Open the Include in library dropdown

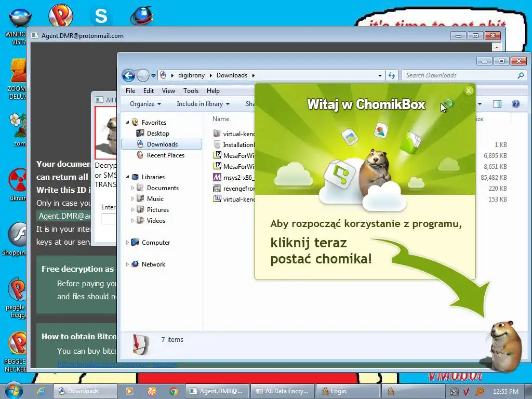(203, 104)
